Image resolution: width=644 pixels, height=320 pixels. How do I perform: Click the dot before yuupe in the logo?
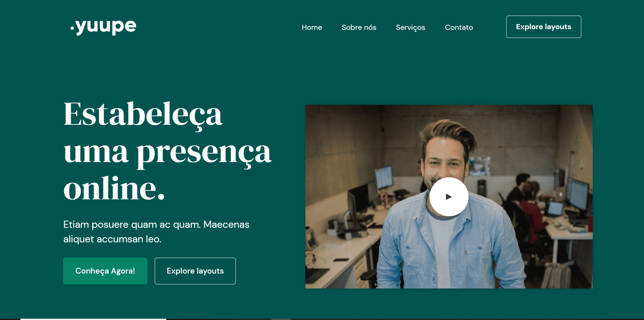(72, 28)
